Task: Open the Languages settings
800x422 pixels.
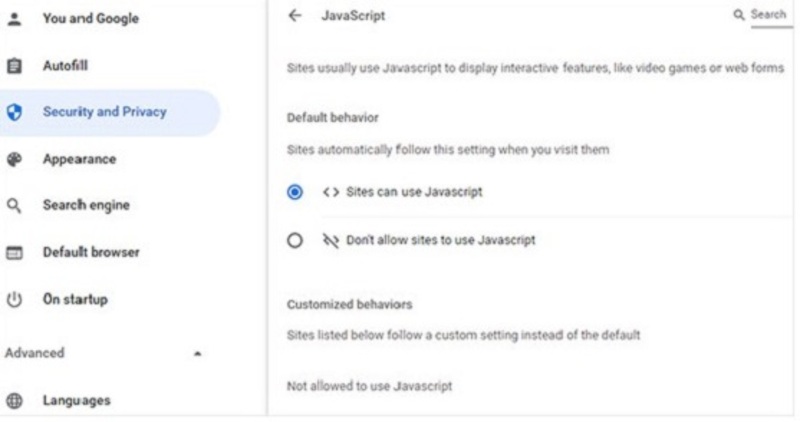Action: (76, 401)
